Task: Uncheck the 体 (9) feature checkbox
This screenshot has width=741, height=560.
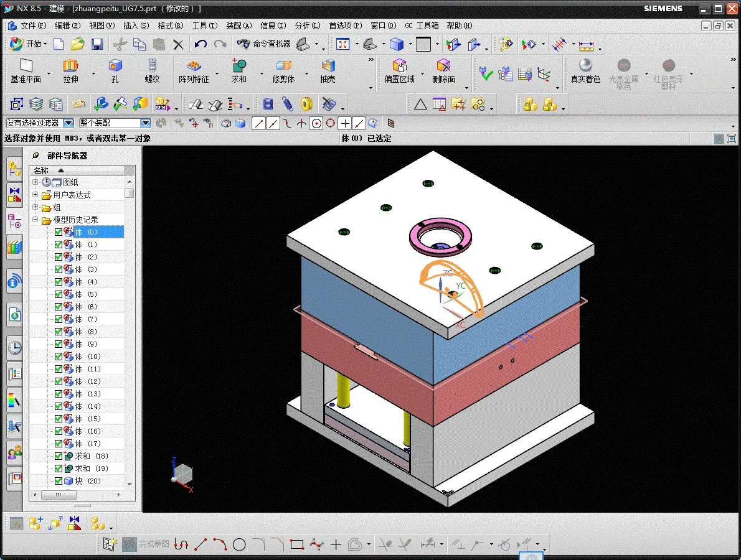Action: pos(59,344)
